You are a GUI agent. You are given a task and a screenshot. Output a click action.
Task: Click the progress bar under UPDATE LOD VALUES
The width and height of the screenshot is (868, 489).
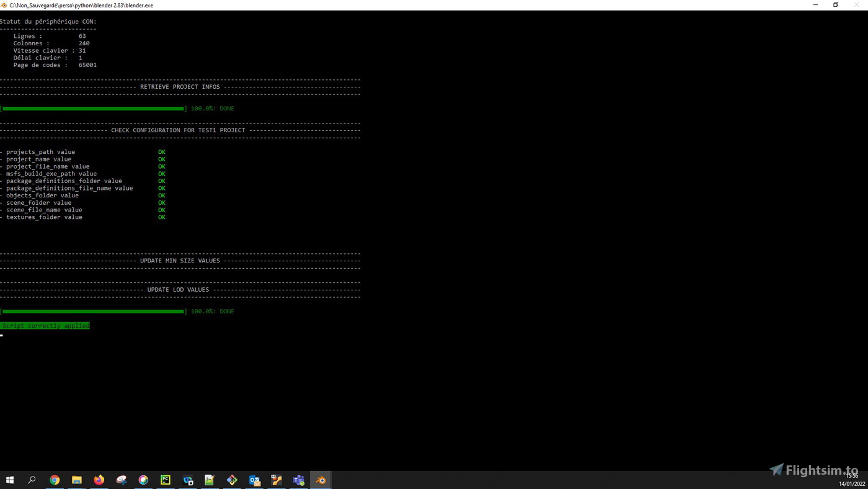(x=93, y=312)
